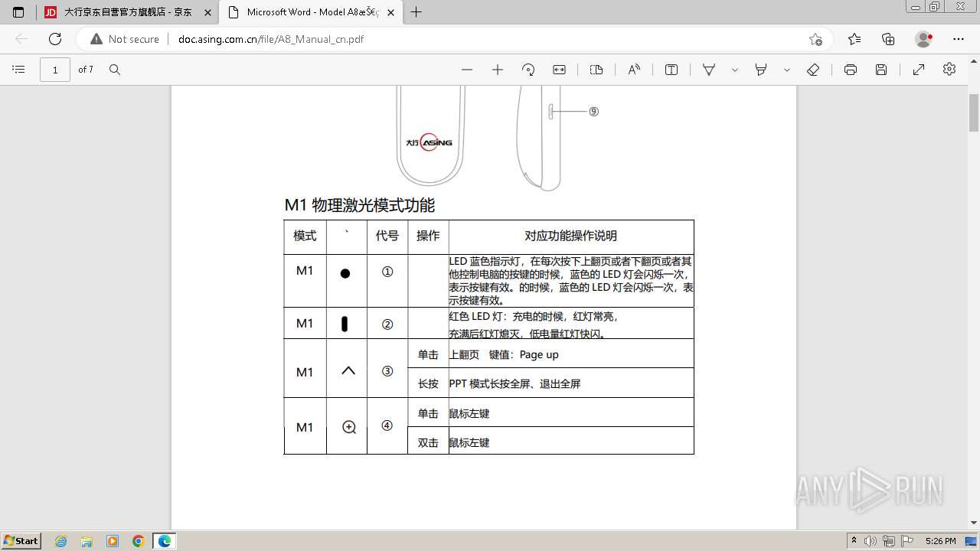The image size is (980, 551).
Task: Click the 对应功能操作说明 table header
Action: point(571,236)
